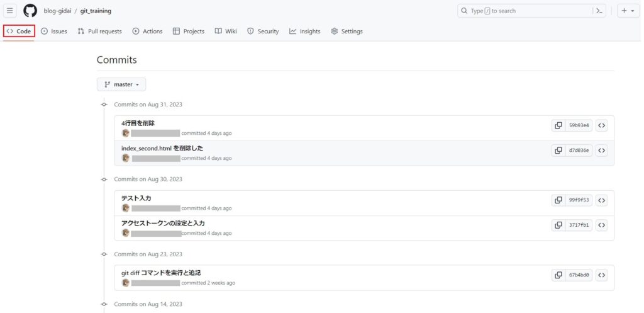
Task: Browse repository at commit 3717fb1
Action: click(x=602, y=225)
